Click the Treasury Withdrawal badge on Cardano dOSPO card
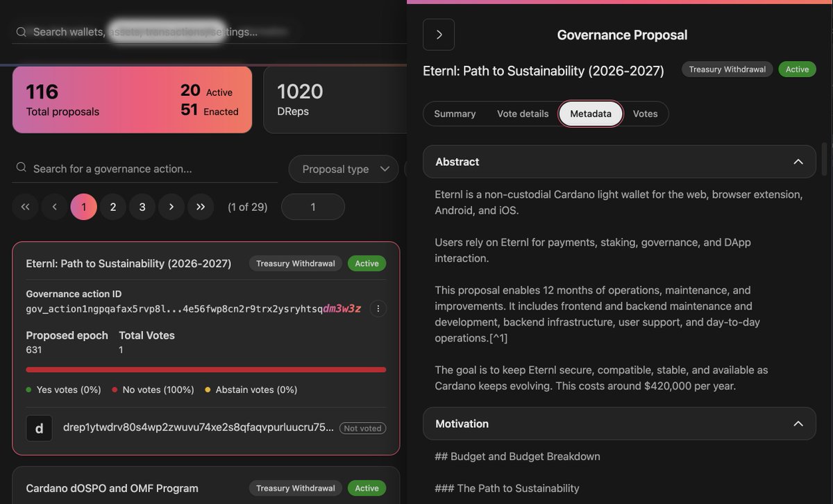Viewport: 833px width, 504px height. click(x=295, y=489)
